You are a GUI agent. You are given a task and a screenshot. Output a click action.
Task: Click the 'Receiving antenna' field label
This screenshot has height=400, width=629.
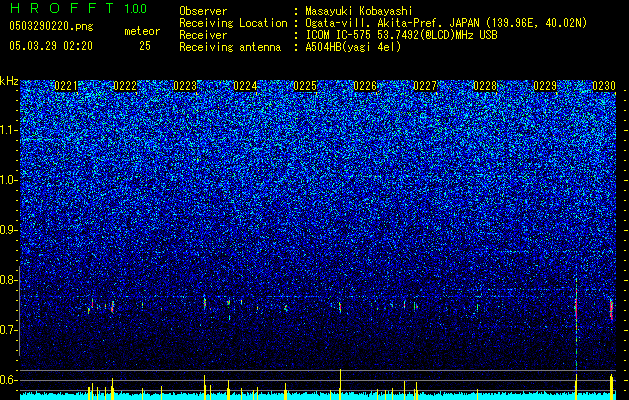[230, 47]
